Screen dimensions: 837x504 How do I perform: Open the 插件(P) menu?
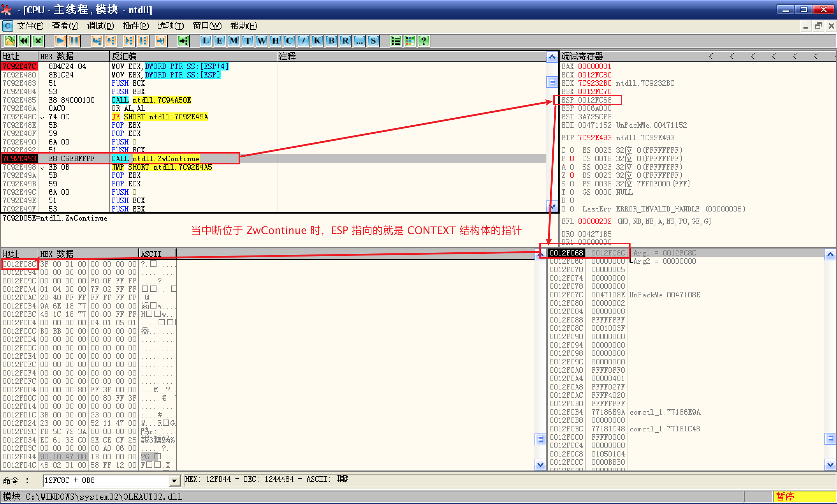click(x=136, y=26)
